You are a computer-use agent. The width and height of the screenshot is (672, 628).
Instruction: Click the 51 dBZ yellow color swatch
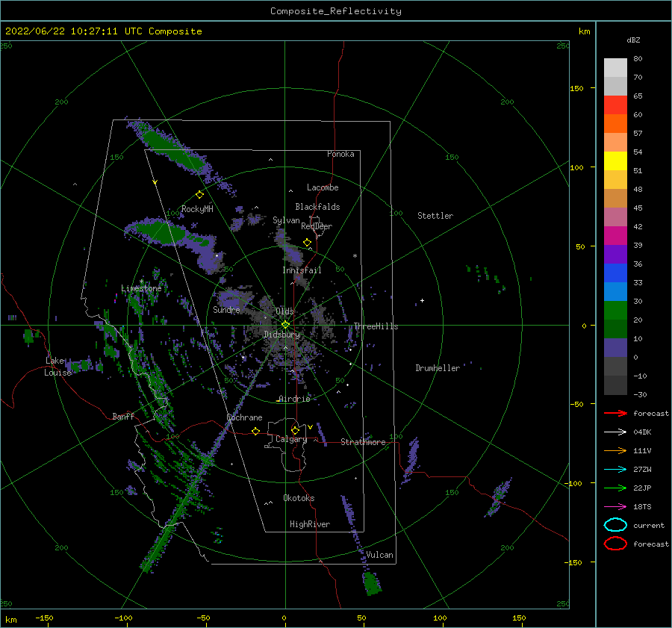[615, 161]
